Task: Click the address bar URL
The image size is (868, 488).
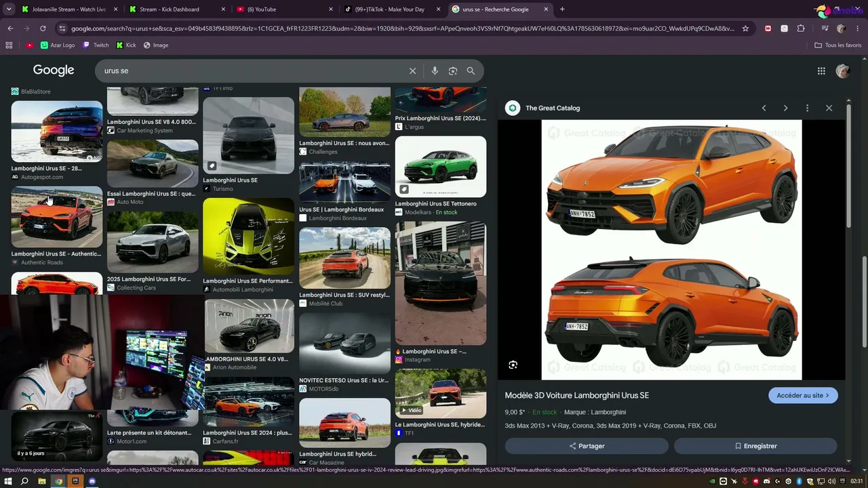Action: pyautogui.click(x=403, y=28)
